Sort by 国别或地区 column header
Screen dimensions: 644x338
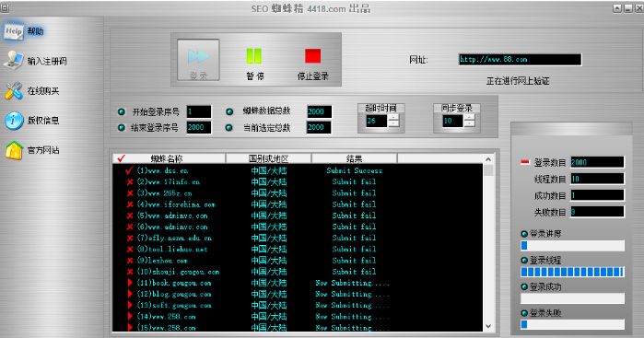[x=268, y=158]
